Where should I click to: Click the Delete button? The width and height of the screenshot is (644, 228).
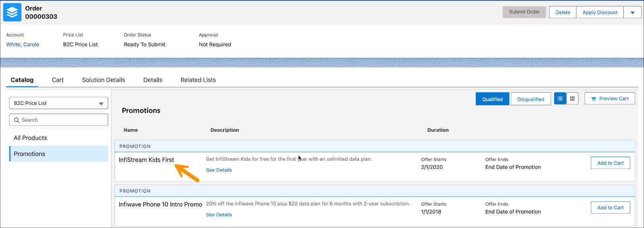[563, 12]
